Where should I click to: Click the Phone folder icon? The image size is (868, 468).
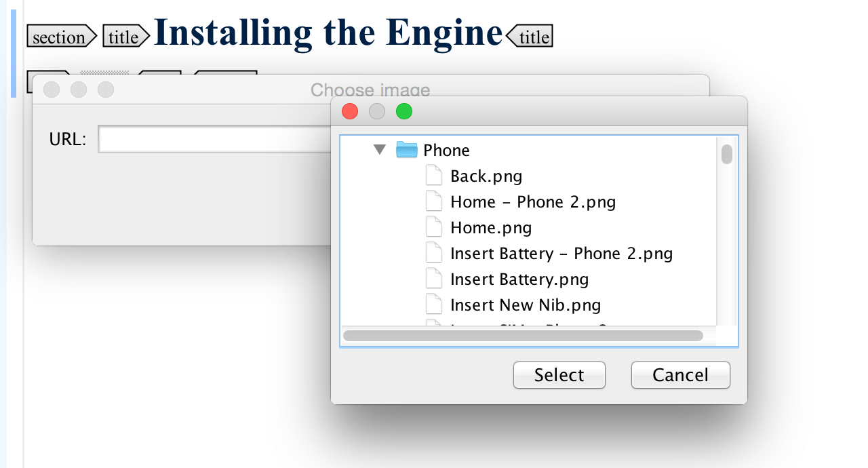click(406, 149)
